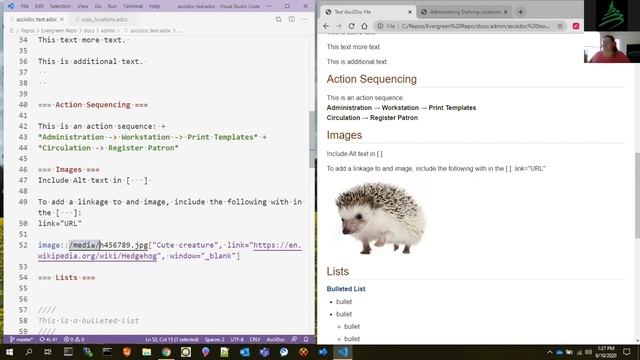Image resolution: width=640 pixels, height=360 pixels.
Task: Click the asciidoc test.adoc breadcrumb file segment
Action: coord(150,31)
